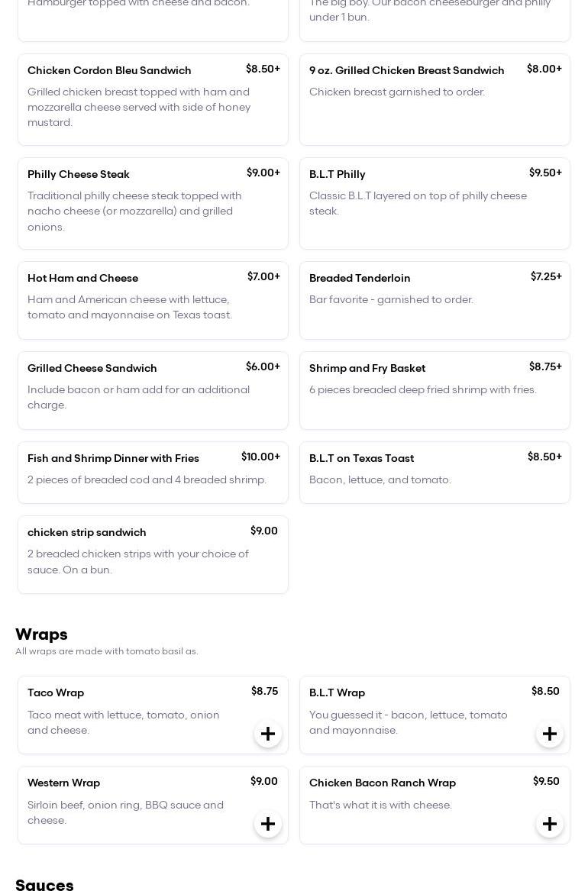The width and height of the screenshot is (588, 891).
Task: Add Western Wrap using plus icon
Action: (x=268, y=824)
